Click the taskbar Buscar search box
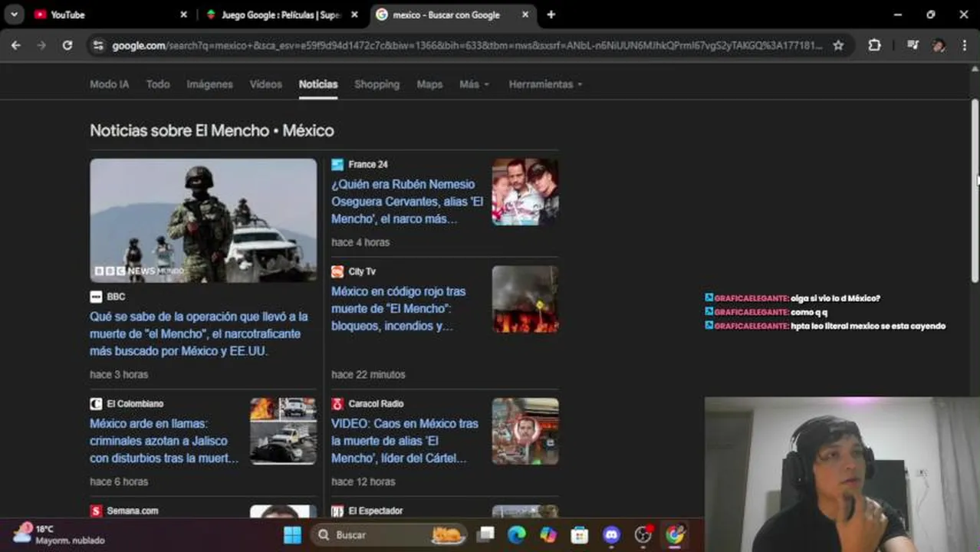Screen dimensions: 980x552 tap(390, 534)
